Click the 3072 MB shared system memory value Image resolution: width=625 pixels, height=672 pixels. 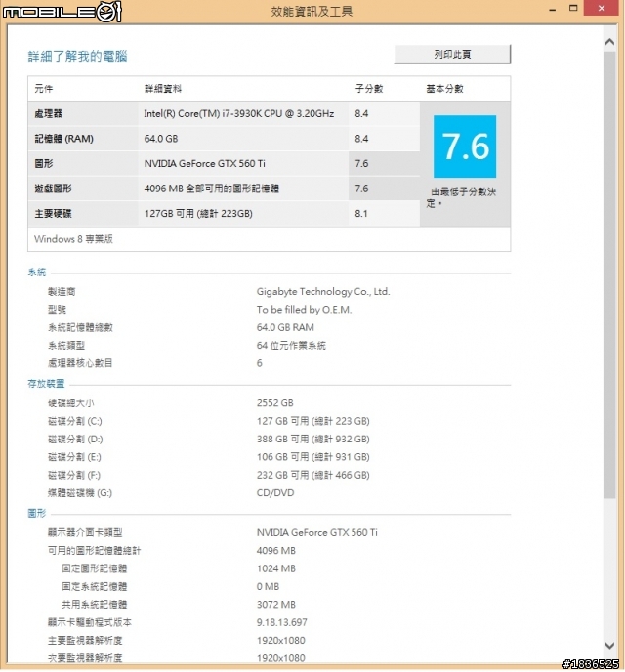pos(276,605)
